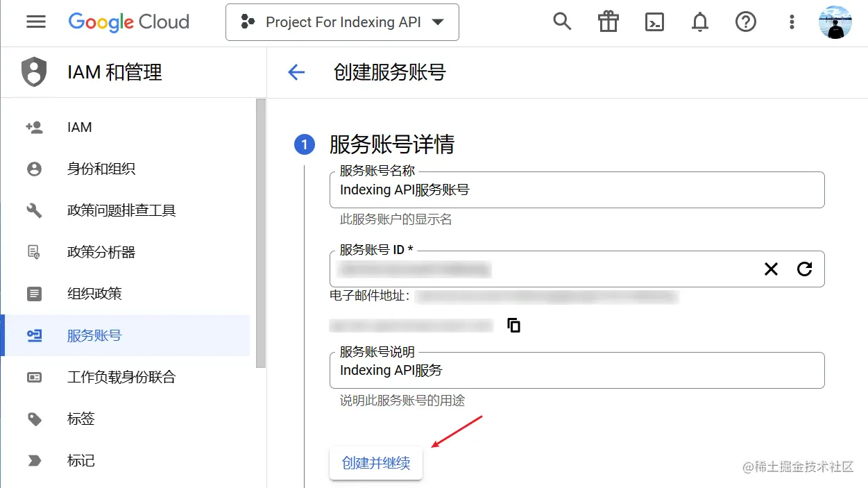Activate Cloud Shell terminal icon
The image size is (868, 488).
tap(654, 22)
